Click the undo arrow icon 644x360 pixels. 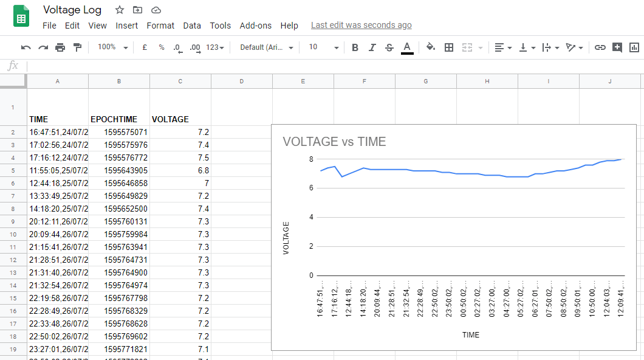click(x=26, y=47)
